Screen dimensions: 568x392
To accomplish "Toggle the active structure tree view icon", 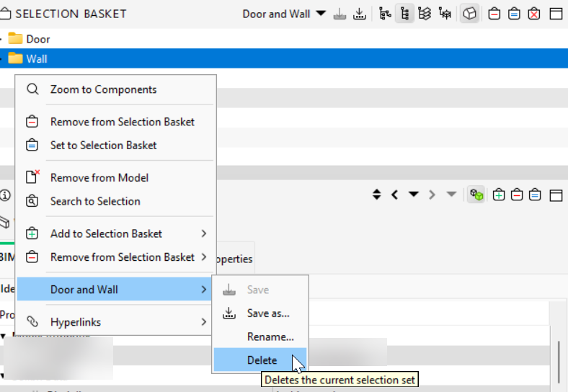I will (x=404, y=14).
